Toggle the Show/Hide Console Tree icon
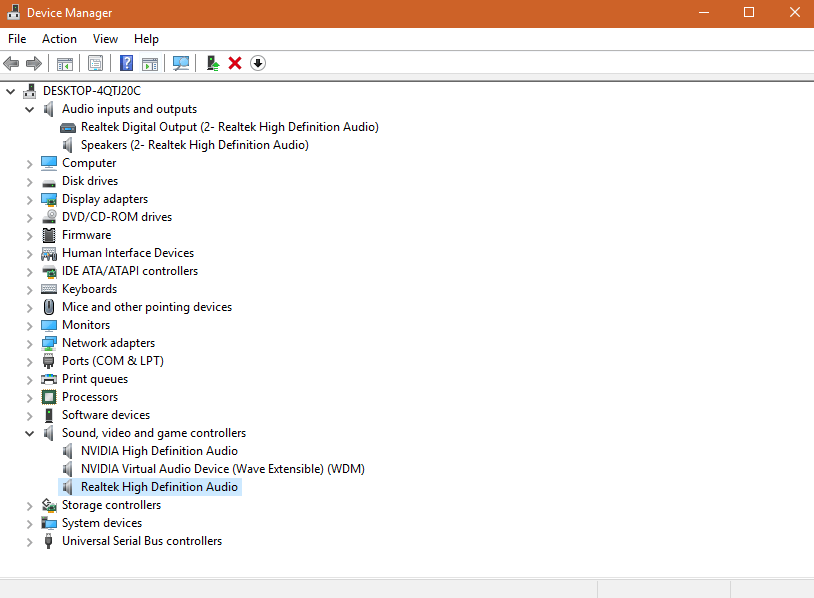Image resolution: width=814 pixels, height=598 pixels. [x=64, y=62]
